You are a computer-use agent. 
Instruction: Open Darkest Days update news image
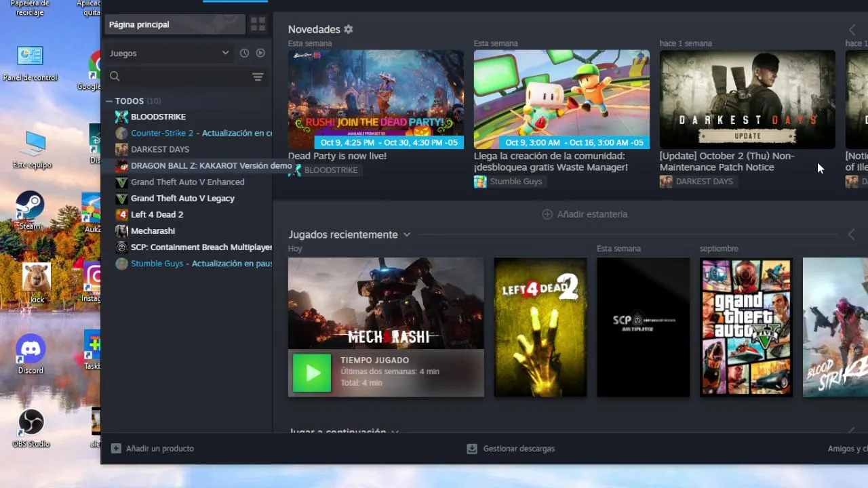click(x=747, y=99)
